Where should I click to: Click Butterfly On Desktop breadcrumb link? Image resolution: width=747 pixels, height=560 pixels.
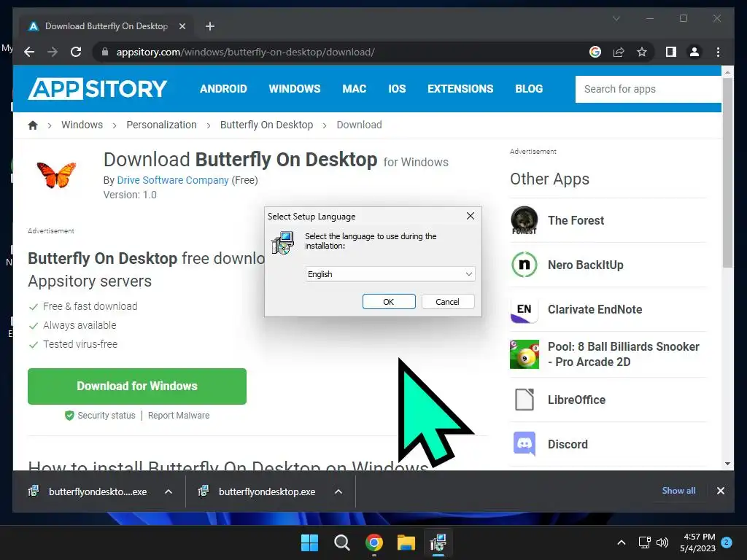[x=266, y=125]
